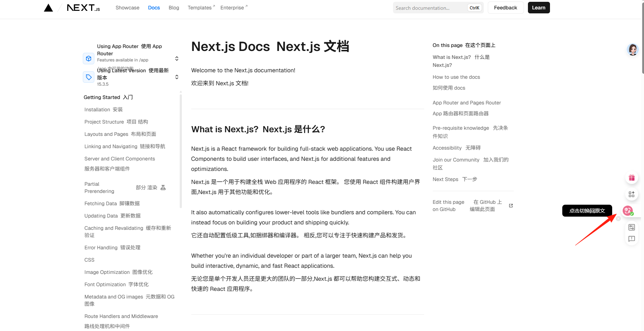Open the Blog nav item
The image size is (644, 331).
coord(174,8)
